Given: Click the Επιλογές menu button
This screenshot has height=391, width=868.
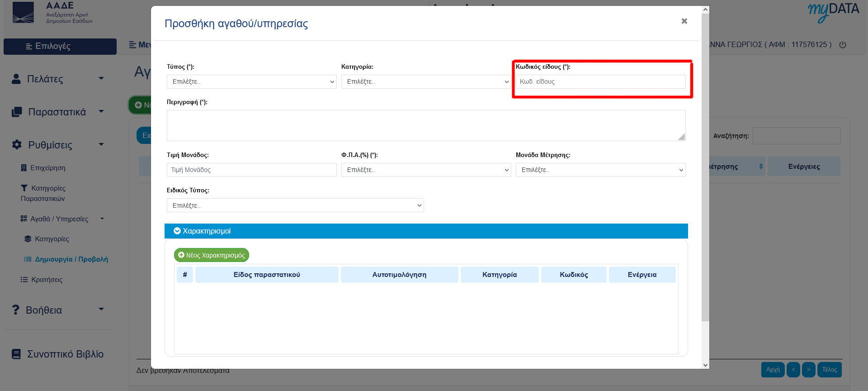Looking at the screenshot, I should pos(60,46).
